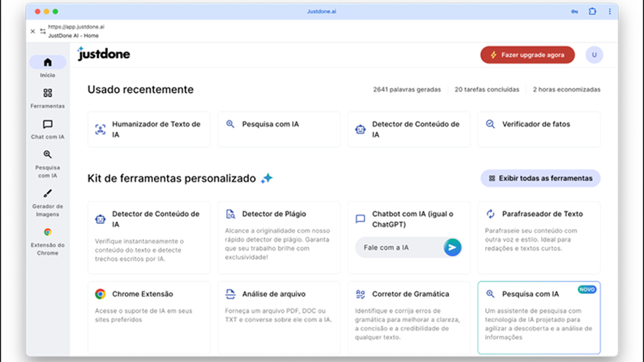Show all tools with Exibir todas as ferramentas
Image resolution: width=644 pixels, height=362 pixels.
coord(540,178)
